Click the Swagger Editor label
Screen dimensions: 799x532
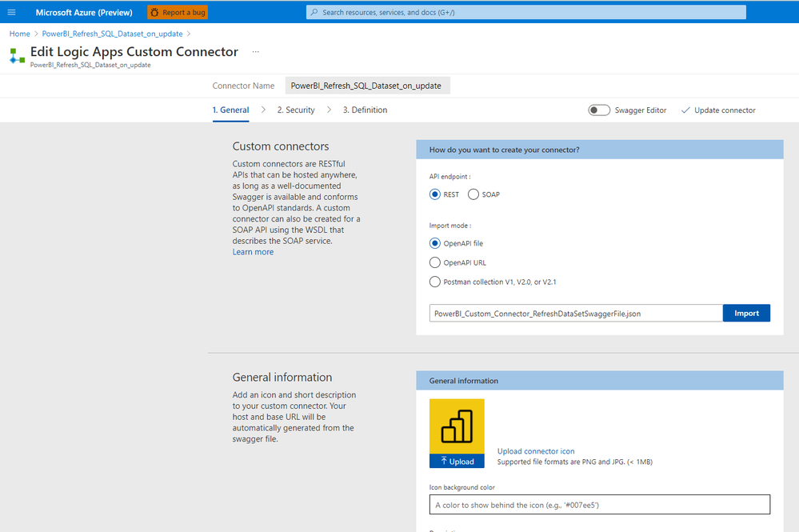tap(641, 110)
